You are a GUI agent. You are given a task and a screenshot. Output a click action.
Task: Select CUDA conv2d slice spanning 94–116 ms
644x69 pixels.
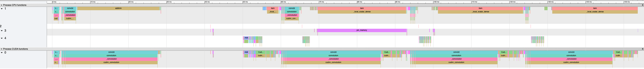(456, 52)
